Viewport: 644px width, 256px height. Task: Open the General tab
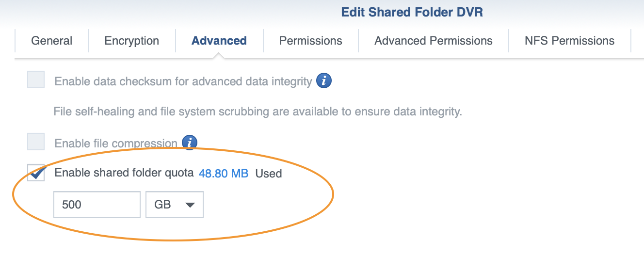[x=52, y=41]
